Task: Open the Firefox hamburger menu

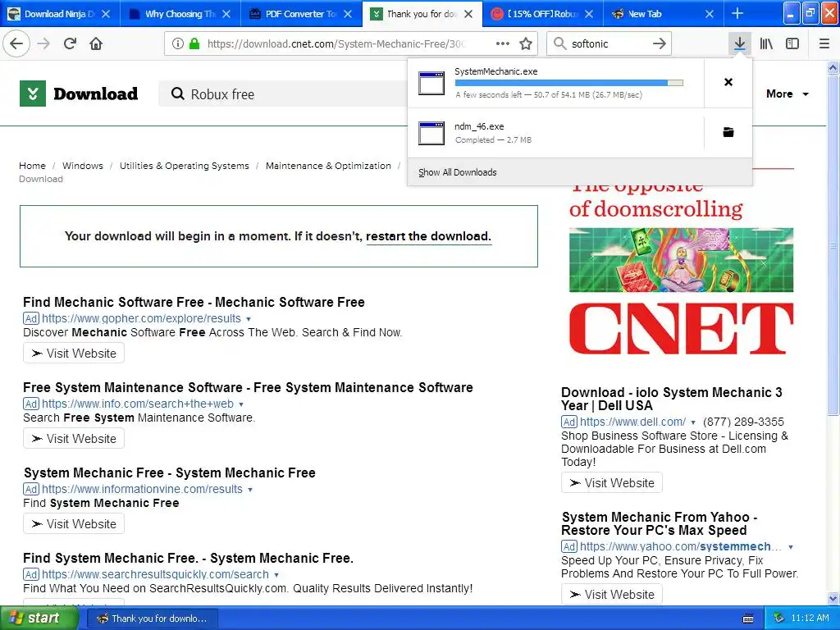Action: (x=824, y=43)
